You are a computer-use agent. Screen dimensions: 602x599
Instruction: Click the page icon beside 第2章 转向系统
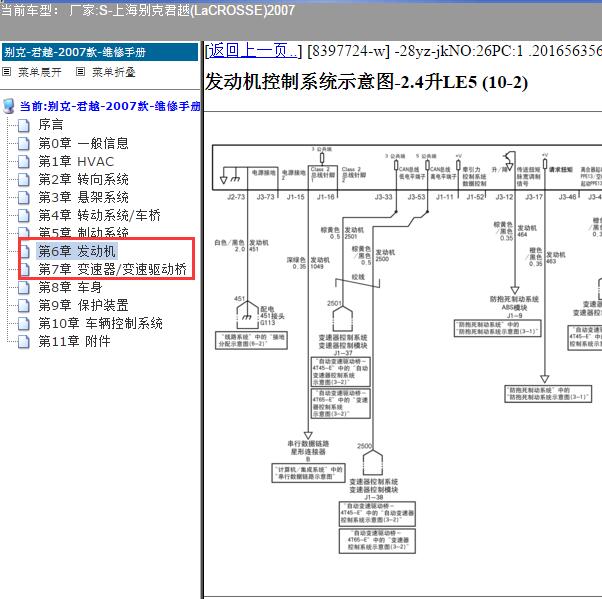pyautogui.click(x=24, y=180)
